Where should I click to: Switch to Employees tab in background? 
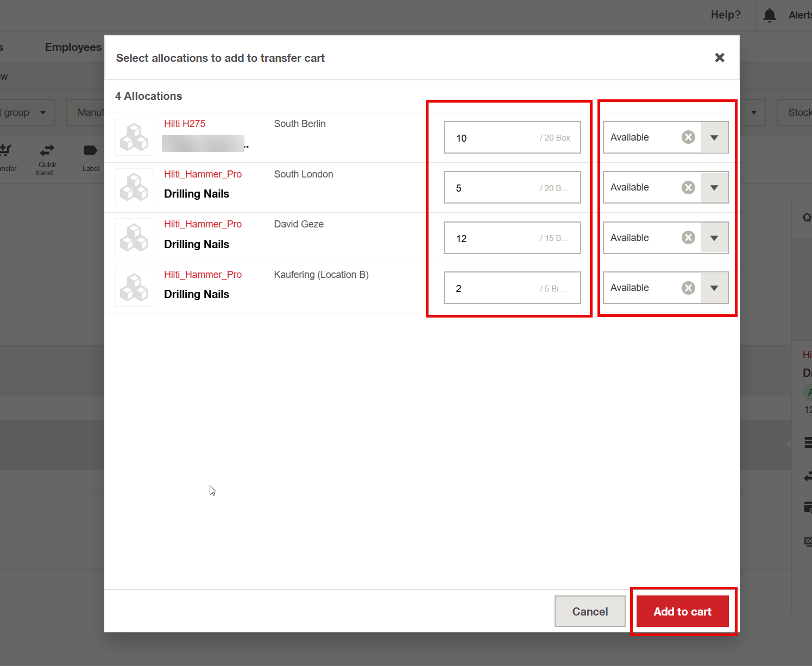coord(73,47)
